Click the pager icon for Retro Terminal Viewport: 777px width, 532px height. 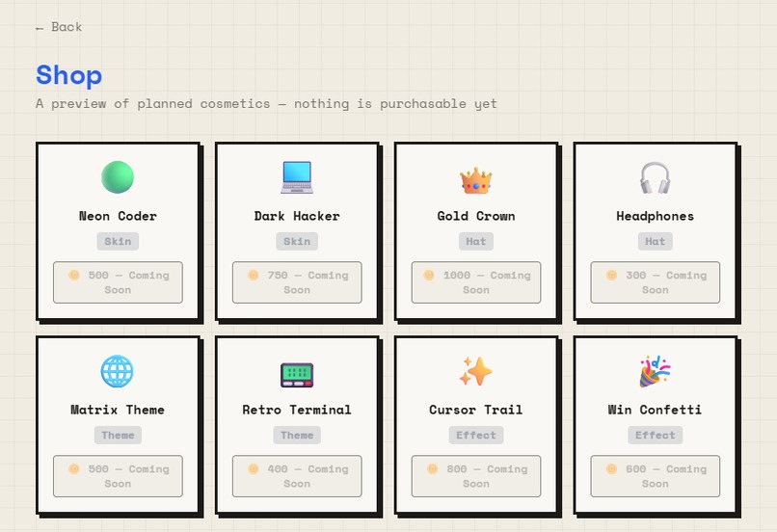tap(297, 375)
